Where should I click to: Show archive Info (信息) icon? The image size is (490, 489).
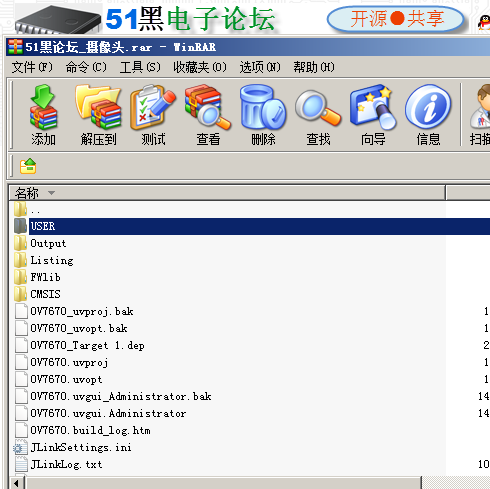point(428,114)
